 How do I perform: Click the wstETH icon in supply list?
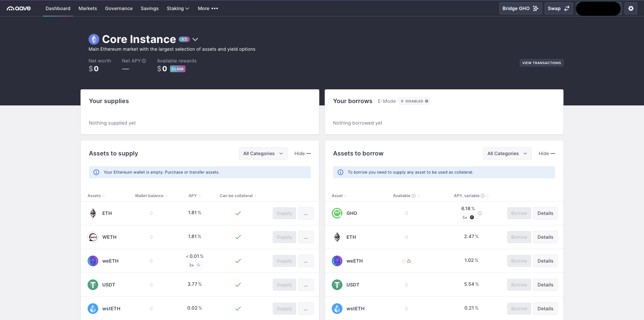click(x=93, y=309)
